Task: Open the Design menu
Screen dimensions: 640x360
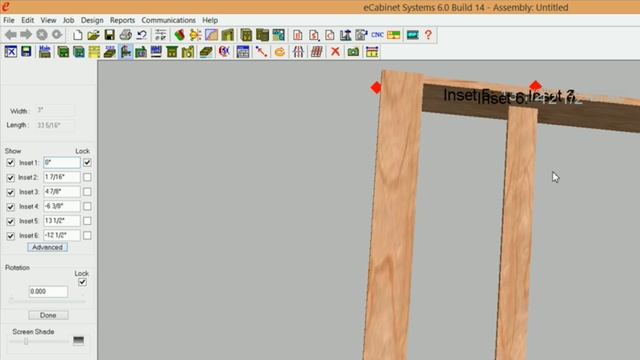Action: [92, 20]
